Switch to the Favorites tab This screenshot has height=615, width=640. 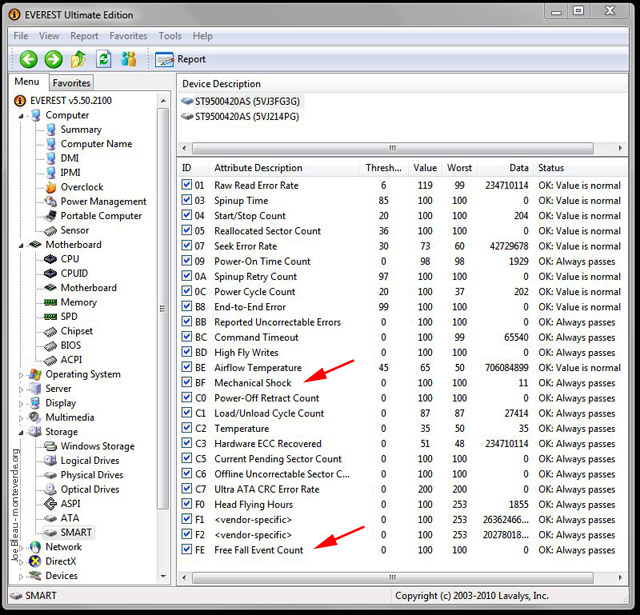pos(71,83)
